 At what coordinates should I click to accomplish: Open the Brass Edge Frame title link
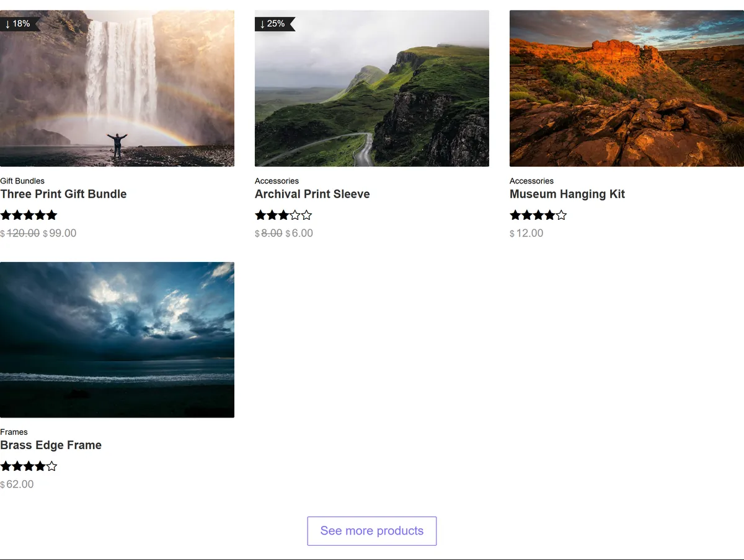51,445
